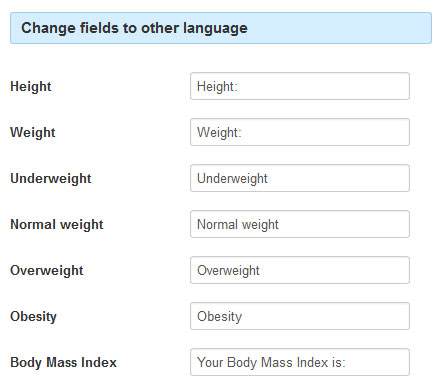Click into the Weight translation input
443x392 pixels.
(300, 132)
